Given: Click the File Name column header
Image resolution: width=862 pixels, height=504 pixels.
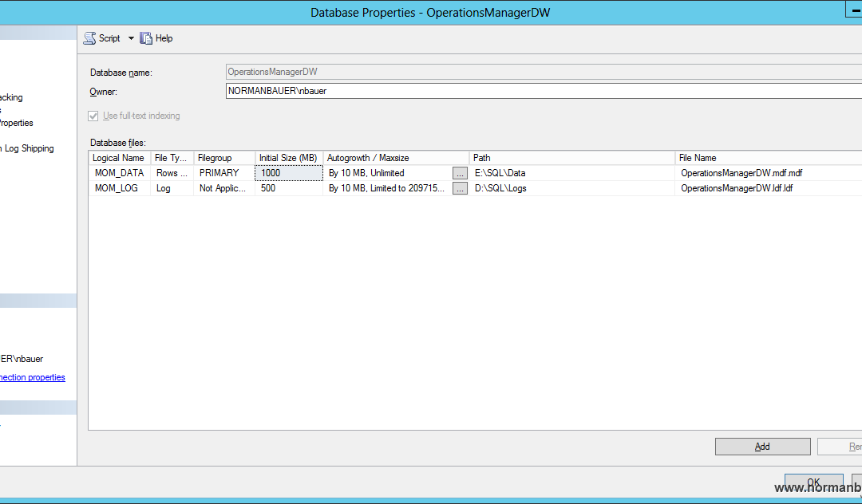Looking at the screenshot, I should point(769,158).
